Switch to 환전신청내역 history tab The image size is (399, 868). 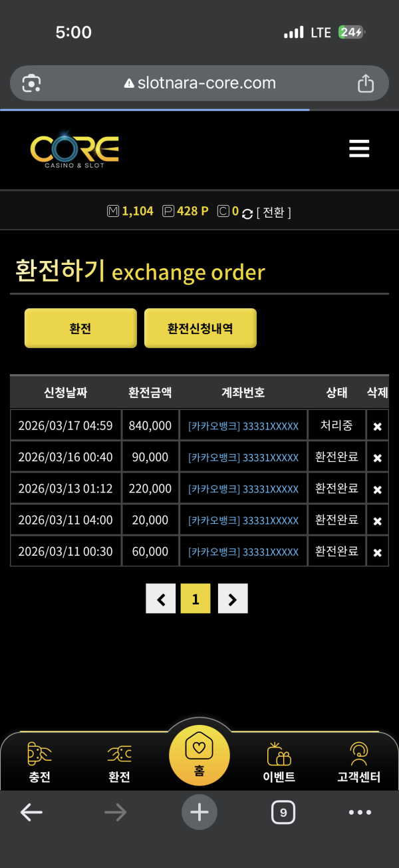(x=200, y=328)
